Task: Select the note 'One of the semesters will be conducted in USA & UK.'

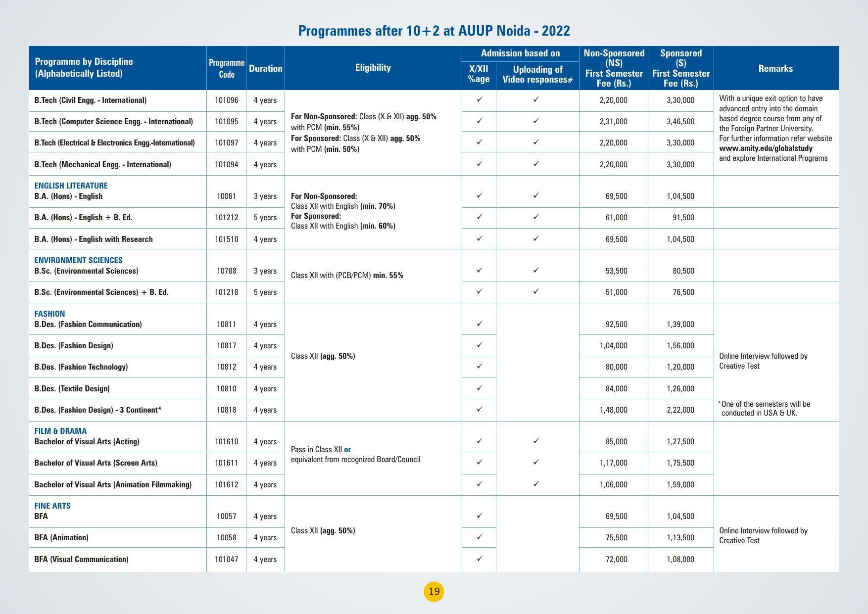Action: (764, 408)
